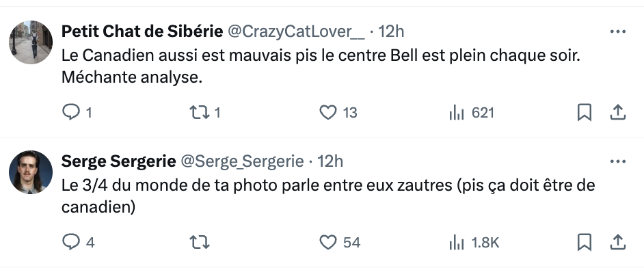Open more options for CrazyCatLover__ tweet

click(x=618, y=31)
